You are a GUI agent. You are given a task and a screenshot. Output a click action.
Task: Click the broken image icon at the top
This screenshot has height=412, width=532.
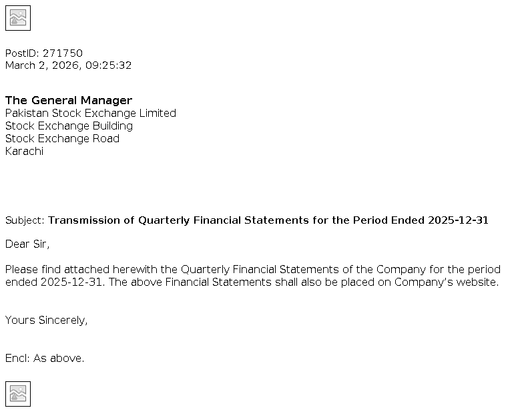(x=18, y=18)
